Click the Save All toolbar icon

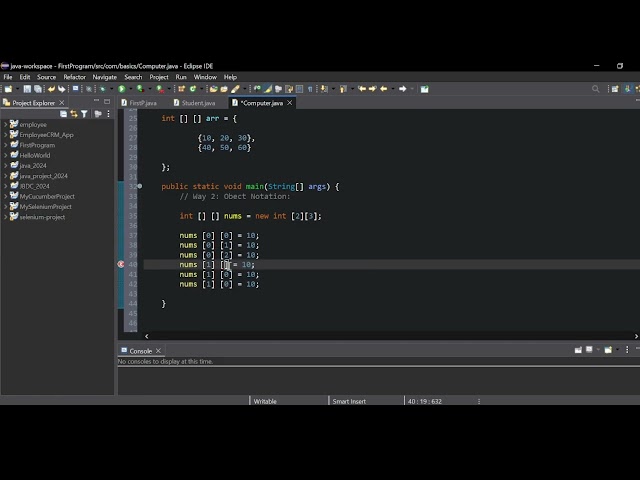pos(38,89)
